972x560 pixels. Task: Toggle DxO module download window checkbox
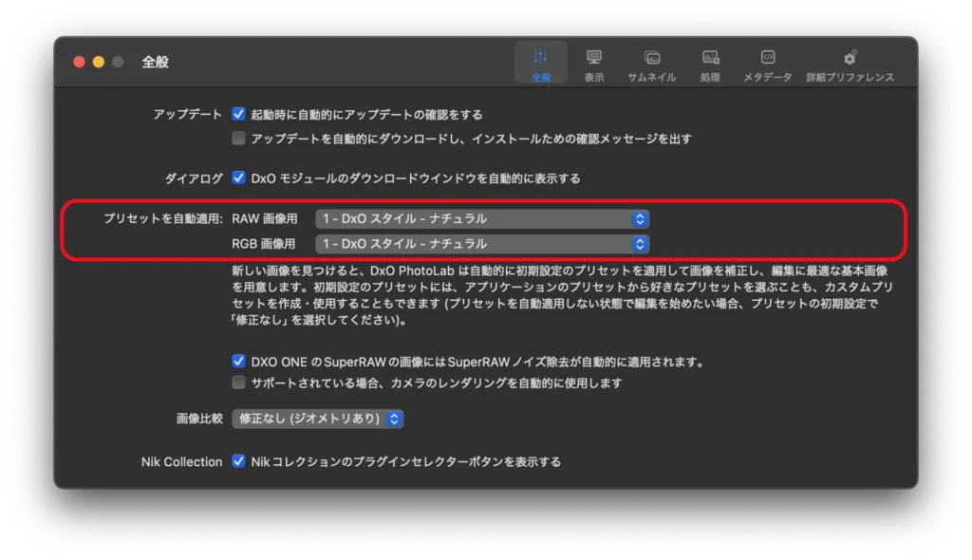(239, 177)
